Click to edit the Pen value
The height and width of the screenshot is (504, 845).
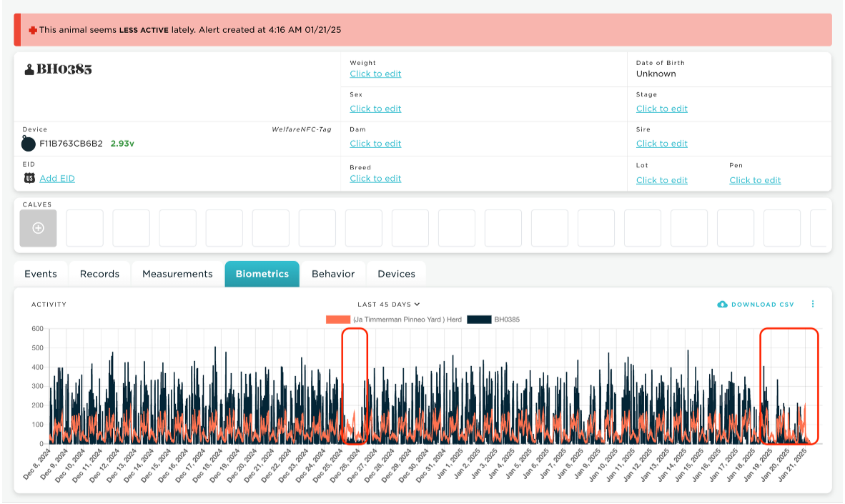755,180
